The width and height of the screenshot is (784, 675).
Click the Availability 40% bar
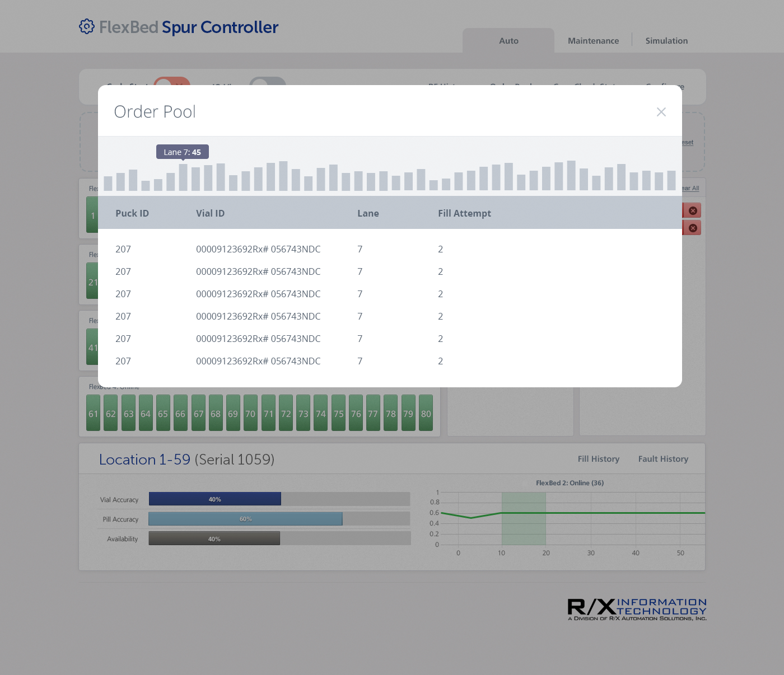pos(214,538)
